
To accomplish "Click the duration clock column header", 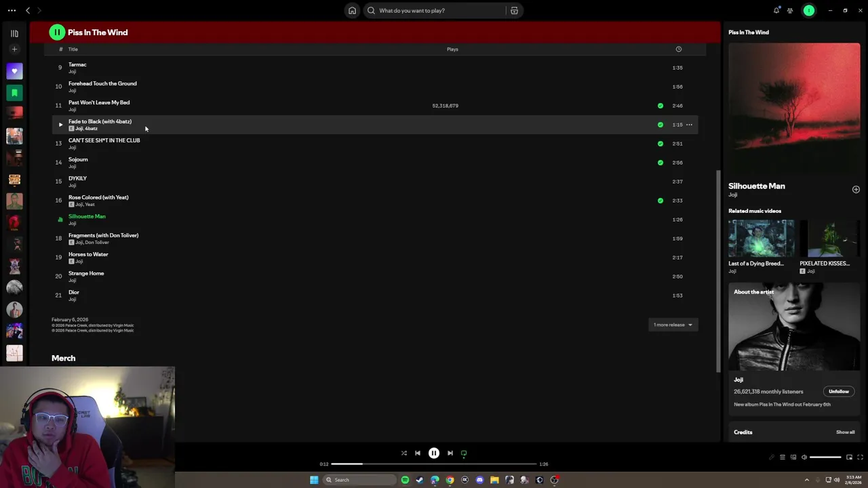I will 678,49.
